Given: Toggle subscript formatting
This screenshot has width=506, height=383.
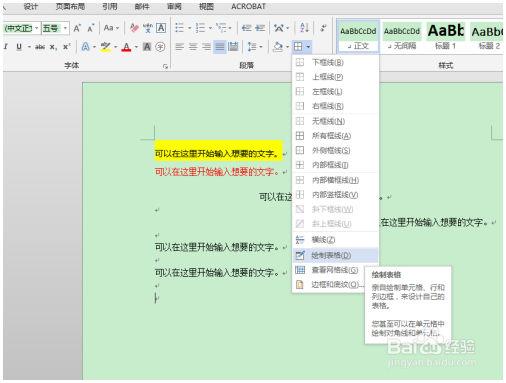Looking at the screenshot, I should (x=53, y=47).
